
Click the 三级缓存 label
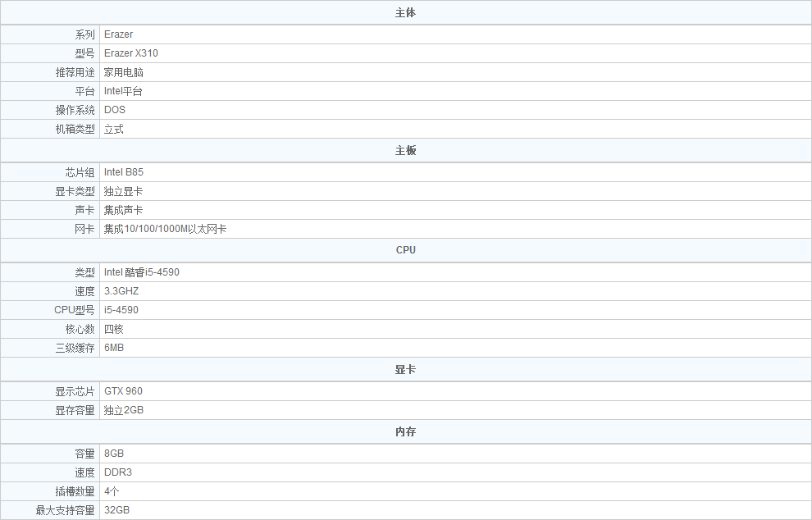tap(75, 348)
